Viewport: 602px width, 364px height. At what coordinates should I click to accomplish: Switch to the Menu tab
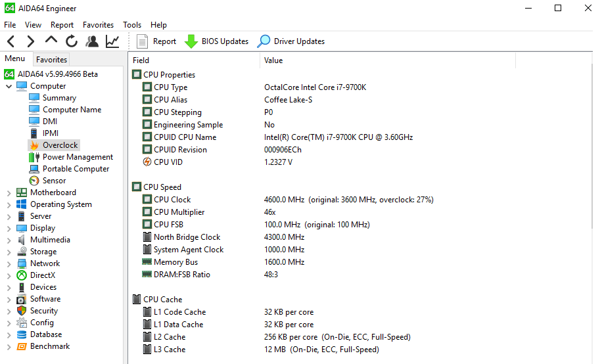15,58
